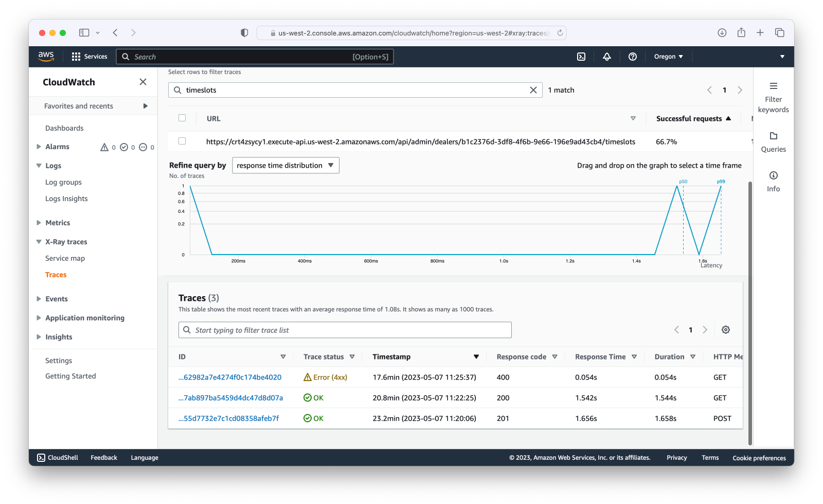Click alarms insufficient data count icon
The width and height of the screenshot is (823, 504).
143,147
